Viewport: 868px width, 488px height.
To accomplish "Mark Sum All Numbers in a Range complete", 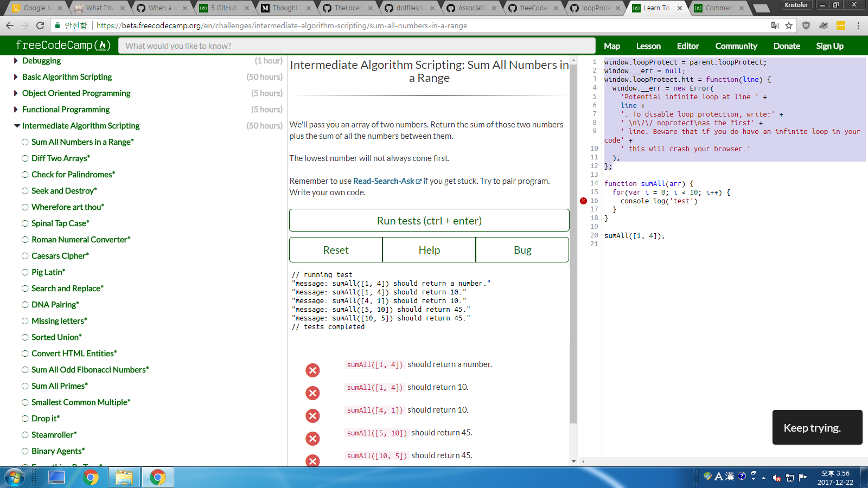I will pos(25,142).
